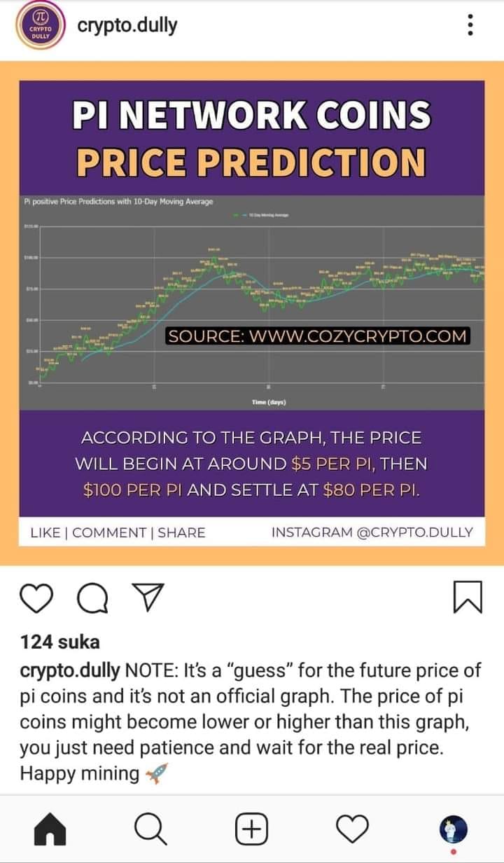
Task: Tap INSTAGRAM @CRYPTO.DULLY text on the image
Action: point(372,532)
